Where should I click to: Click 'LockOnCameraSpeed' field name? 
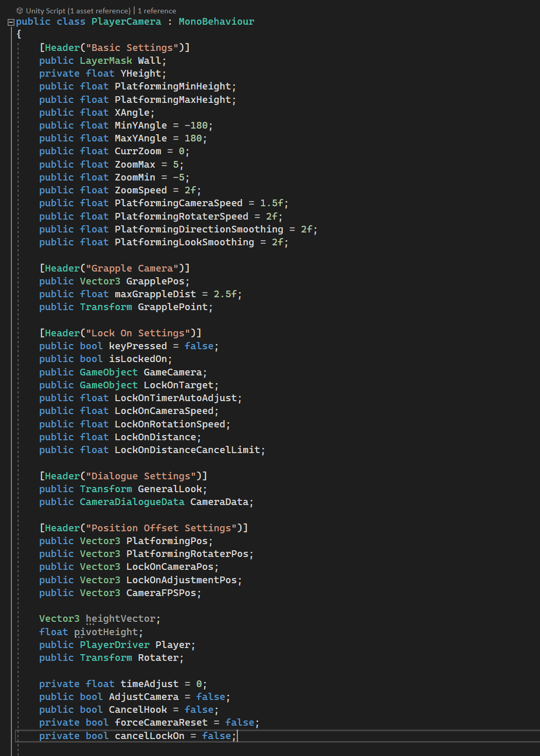pyautogui.click(x=164, y=411)
